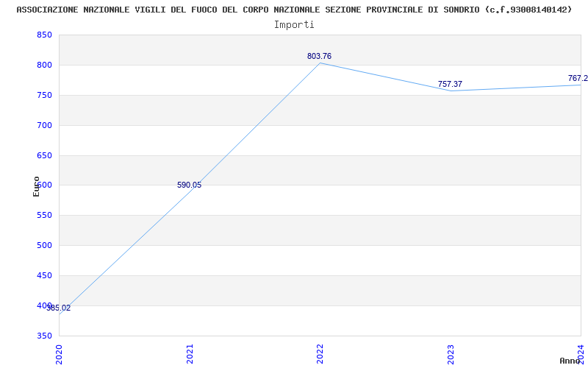Click the 700 y-axis value
This screenshot has width=588, height=368.
pyautogui.click(x=44, y=125)
